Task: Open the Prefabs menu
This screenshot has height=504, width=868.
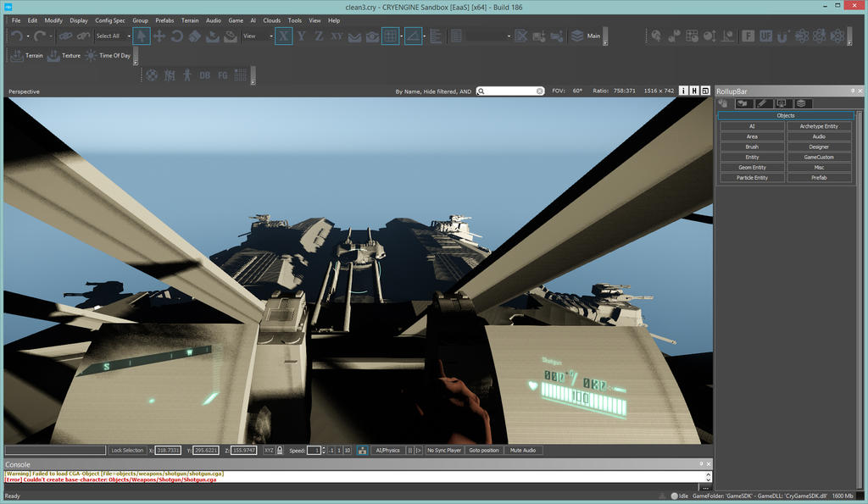Action: tap(164, 20)
